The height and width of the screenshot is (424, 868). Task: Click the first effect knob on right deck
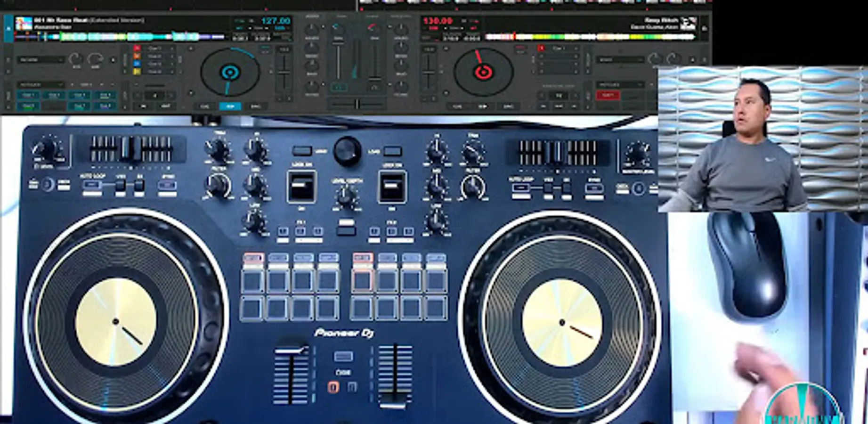[x=655, y=59]
